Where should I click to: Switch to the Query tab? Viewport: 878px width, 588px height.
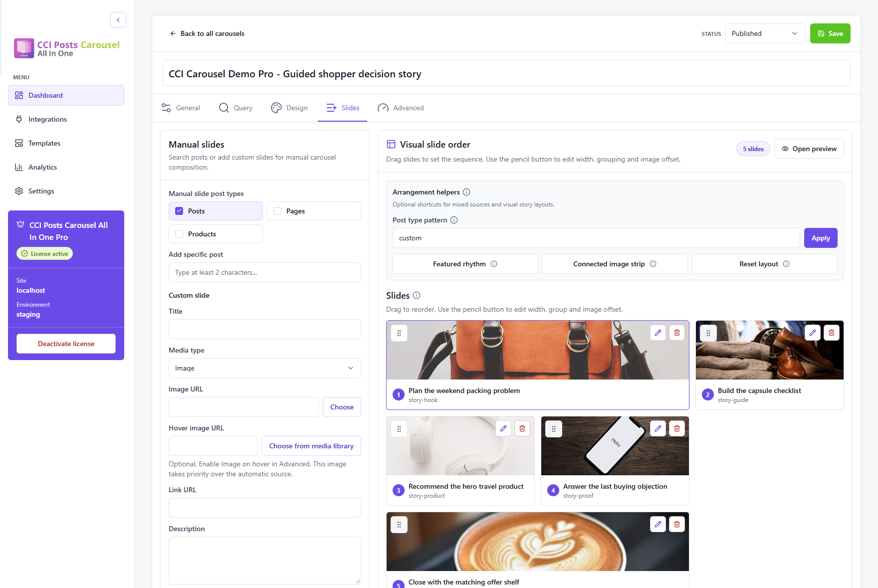[235, 108]
